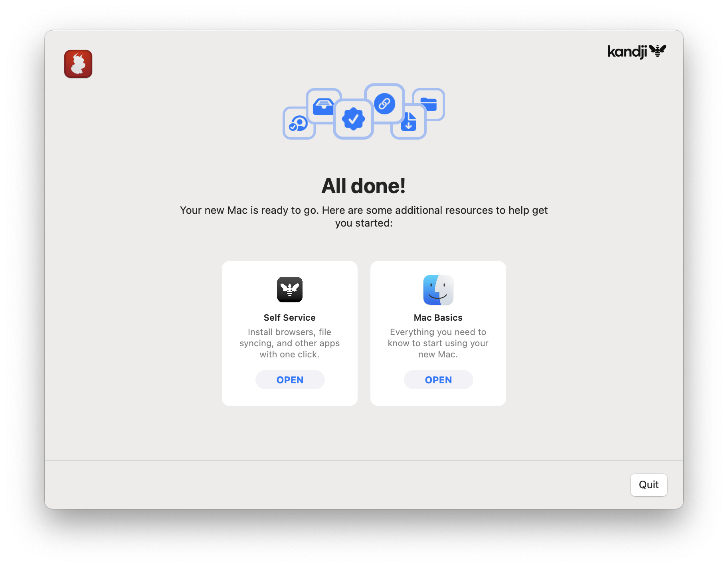728x568 pixels.
Task: Click the blue verified checkmark badge illustration
Action: 354,118
